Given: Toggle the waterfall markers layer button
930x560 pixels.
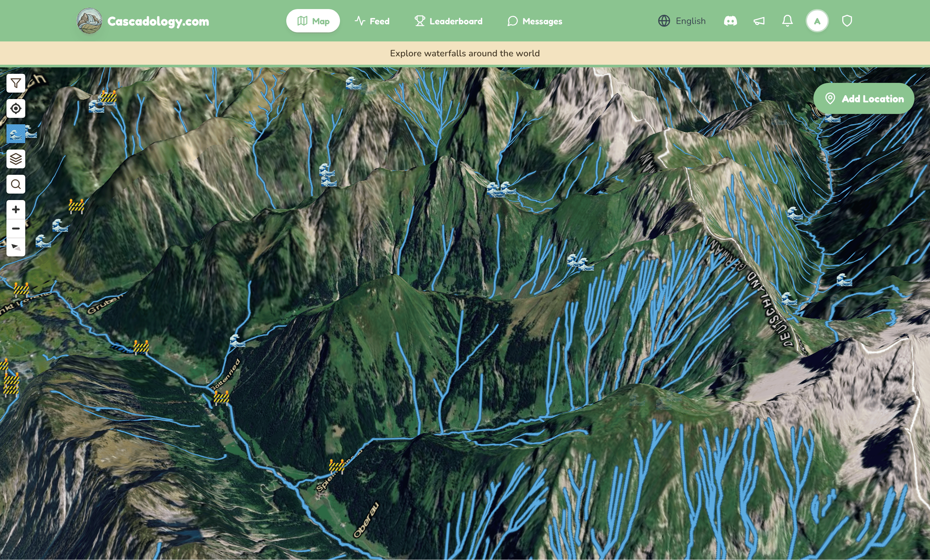Looking at the screenshot, I should pos(16,134).
